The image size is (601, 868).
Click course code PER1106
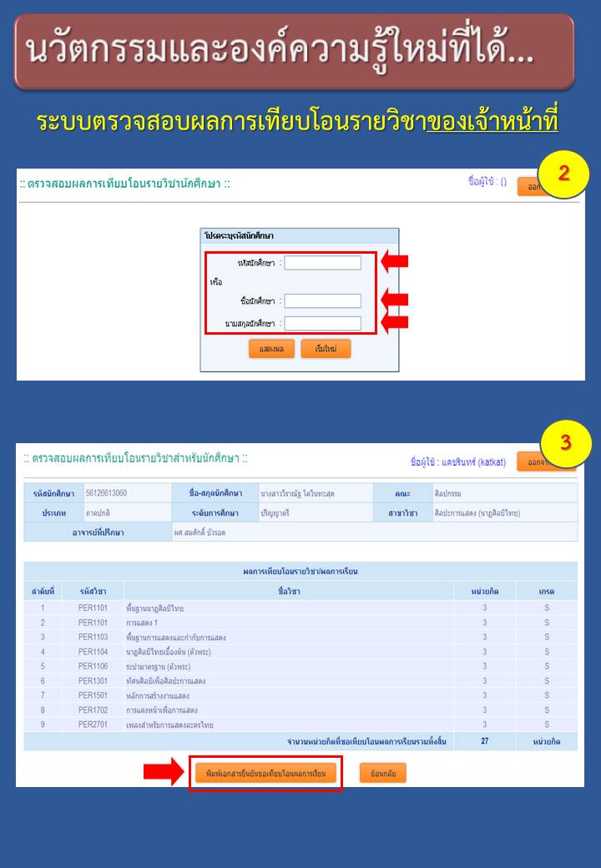pyautogui.click(x=93, y=666)
